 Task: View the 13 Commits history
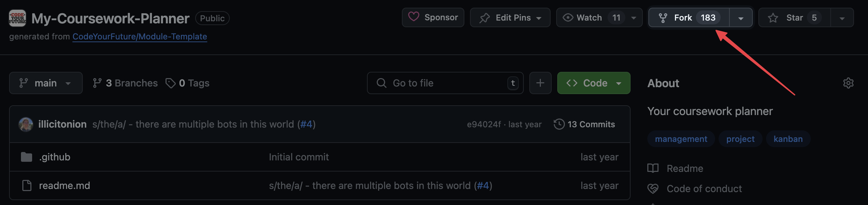584,124
